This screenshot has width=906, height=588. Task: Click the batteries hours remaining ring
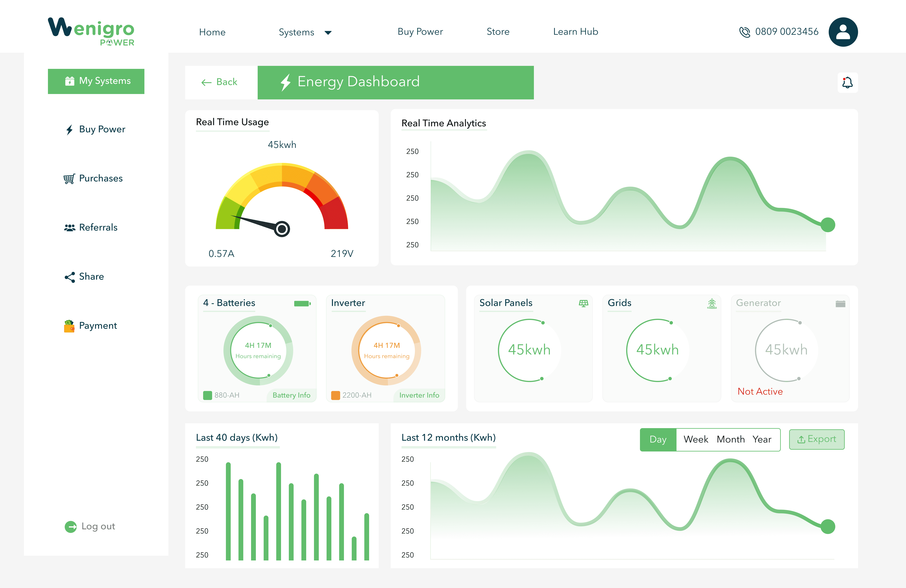[258, 350]
